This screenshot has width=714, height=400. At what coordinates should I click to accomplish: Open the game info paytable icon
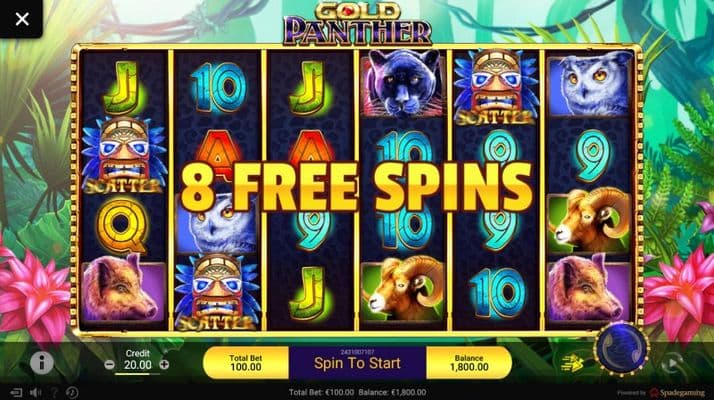[41, 363]
